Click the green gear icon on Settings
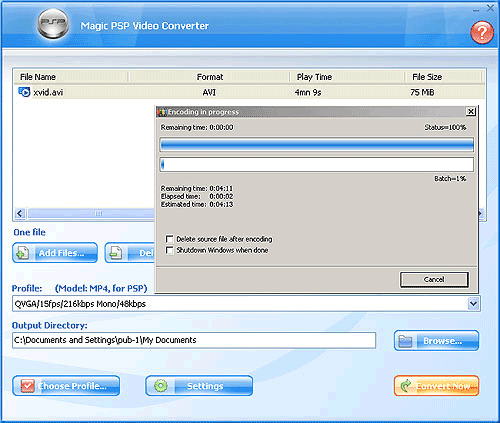The width and height of the screenshot is (500, 423). [161, 386]
